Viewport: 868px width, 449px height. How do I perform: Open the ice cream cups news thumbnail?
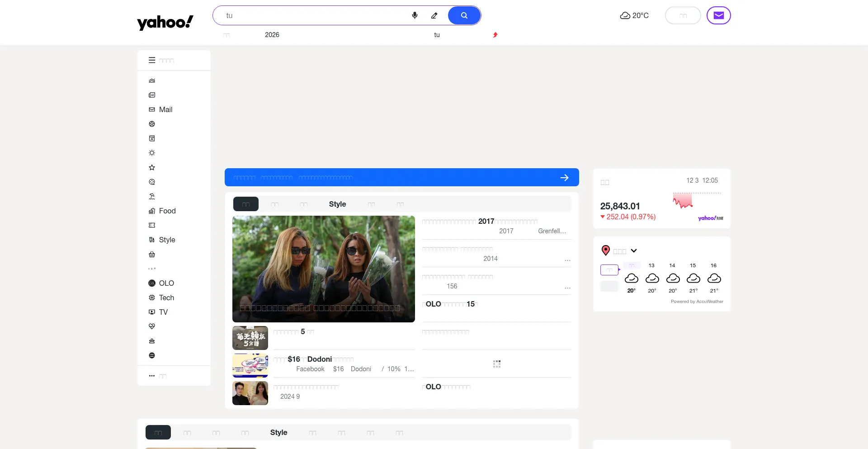coord(250,365)
